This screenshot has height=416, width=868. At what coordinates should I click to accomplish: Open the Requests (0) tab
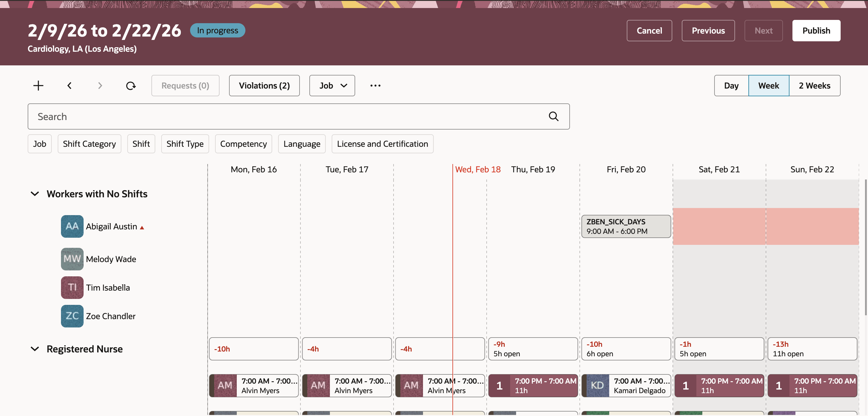[x=185, y=86]
